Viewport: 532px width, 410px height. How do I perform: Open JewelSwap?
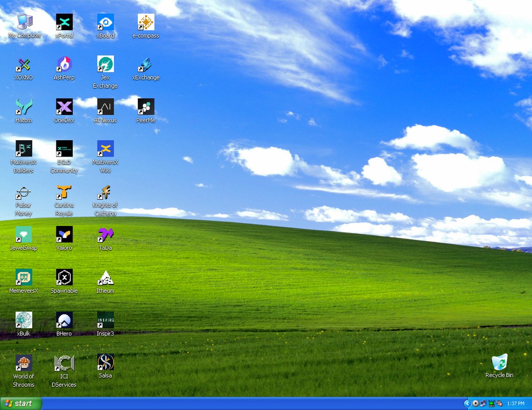23,235
